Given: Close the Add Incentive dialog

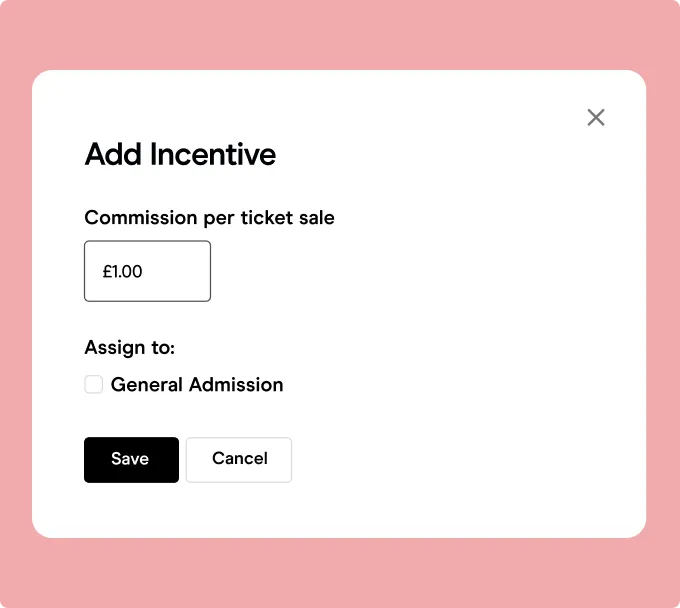Looking at the screenshot, I should point(596,117).
